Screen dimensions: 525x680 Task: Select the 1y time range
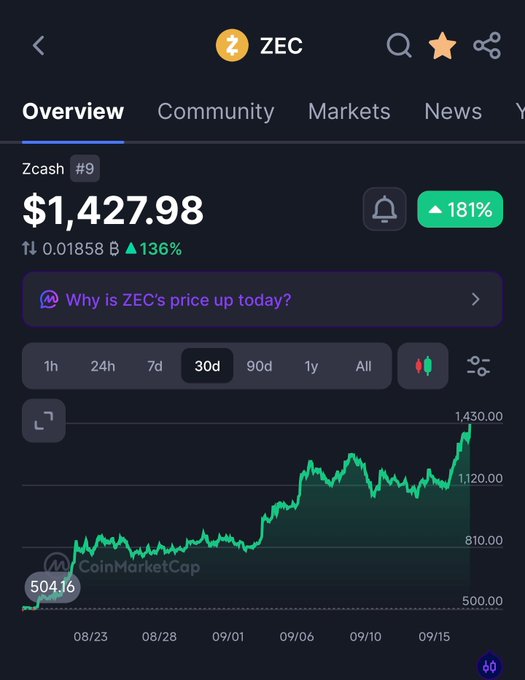[x=311, y=366]
